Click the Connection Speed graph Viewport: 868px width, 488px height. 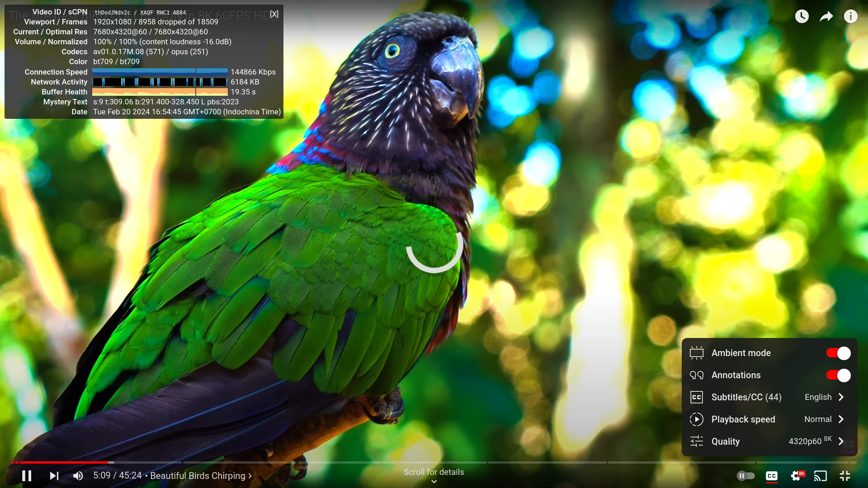click(x=160, y=71)
